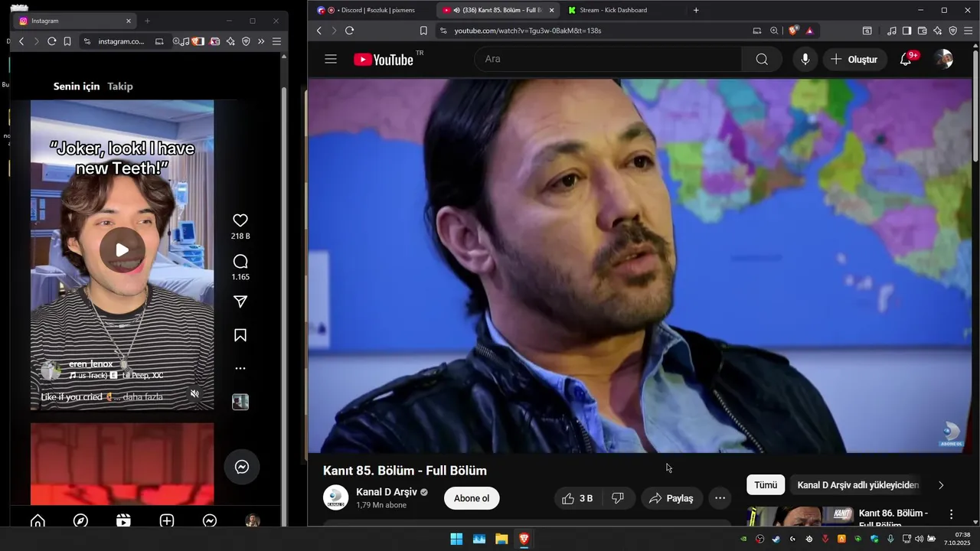Reload the YouTube page
The image size is (980, 551).
click(349, 31)
